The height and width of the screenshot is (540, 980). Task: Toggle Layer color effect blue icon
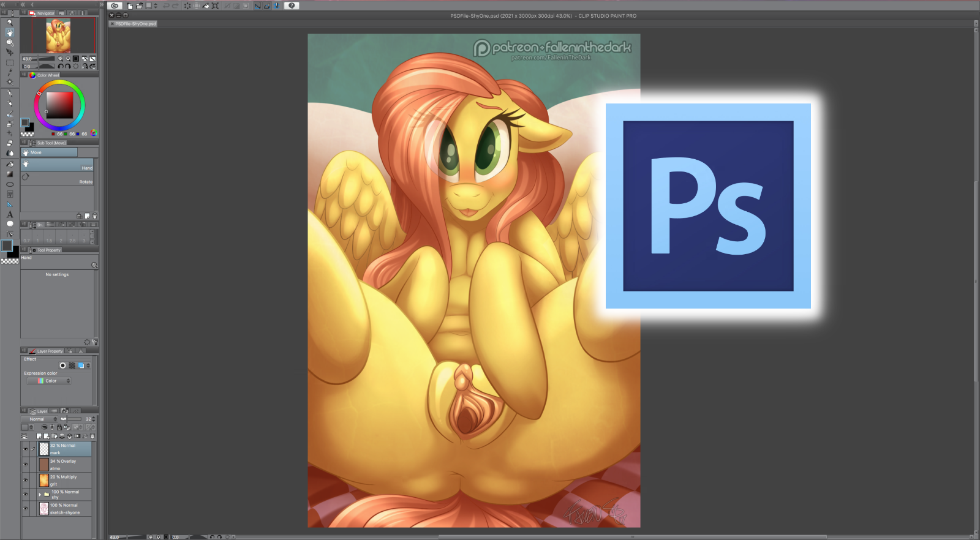click(81, 366)
